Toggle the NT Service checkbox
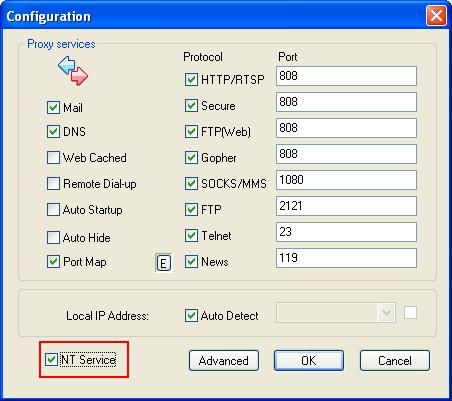The image size is (452, 401). pyautogui.click(x=51, y=359)
